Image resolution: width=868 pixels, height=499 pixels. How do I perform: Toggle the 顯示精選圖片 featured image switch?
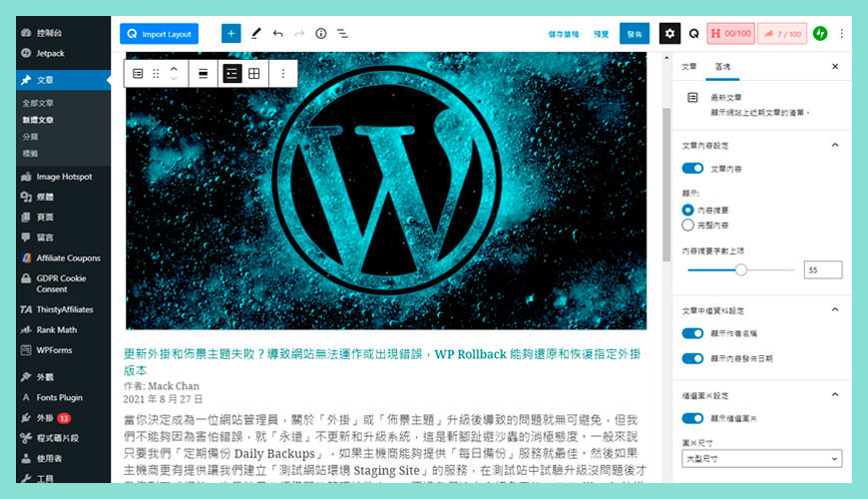click(x=692, y=418)
